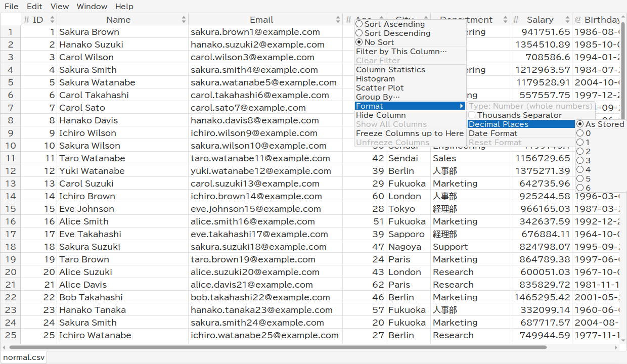Click the Salary column header
The width and height of the screenshot is (627, 364).
point(540,20)
